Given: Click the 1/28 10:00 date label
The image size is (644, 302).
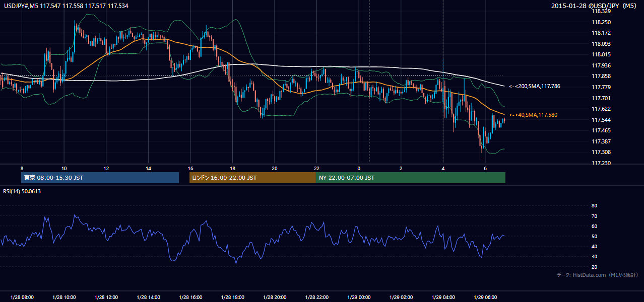Looking at the screenshot, I should 64,297.
